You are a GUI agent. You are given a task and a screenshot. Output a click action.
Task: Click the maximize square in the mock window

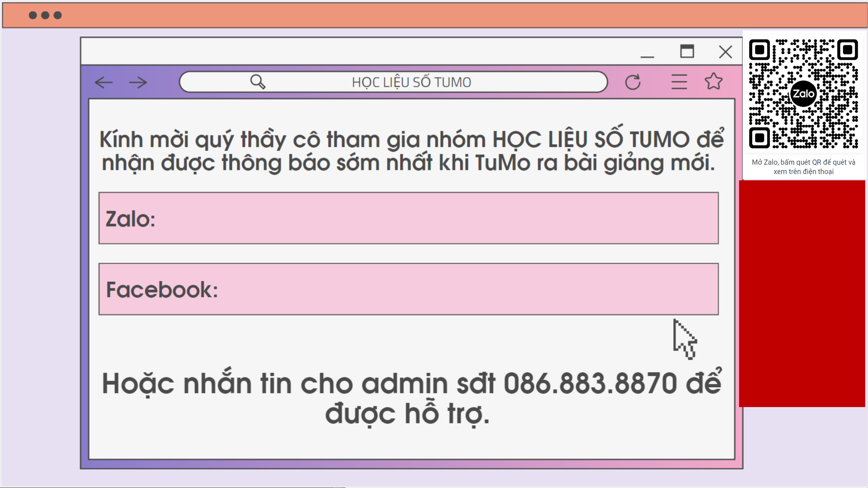(x=687, y=51)
